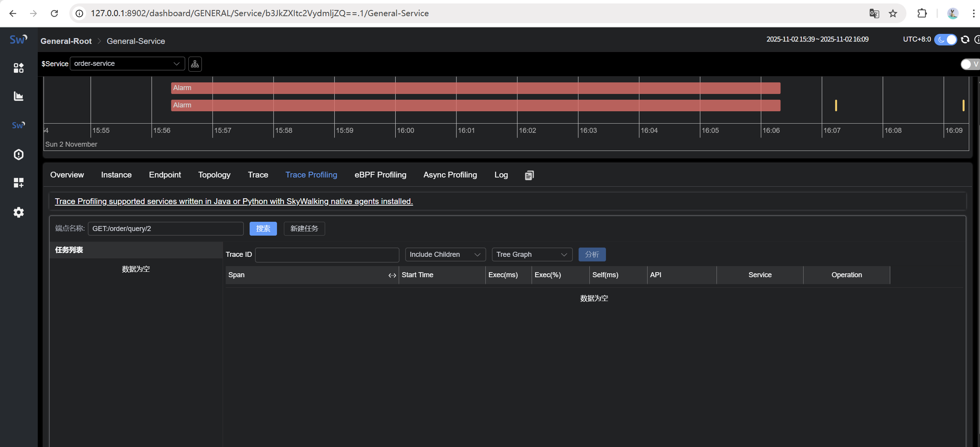The width and height of the screenshot is (980, 447).
Task: Open the alarm shield sidebar icon
Action: coord(18,154)
